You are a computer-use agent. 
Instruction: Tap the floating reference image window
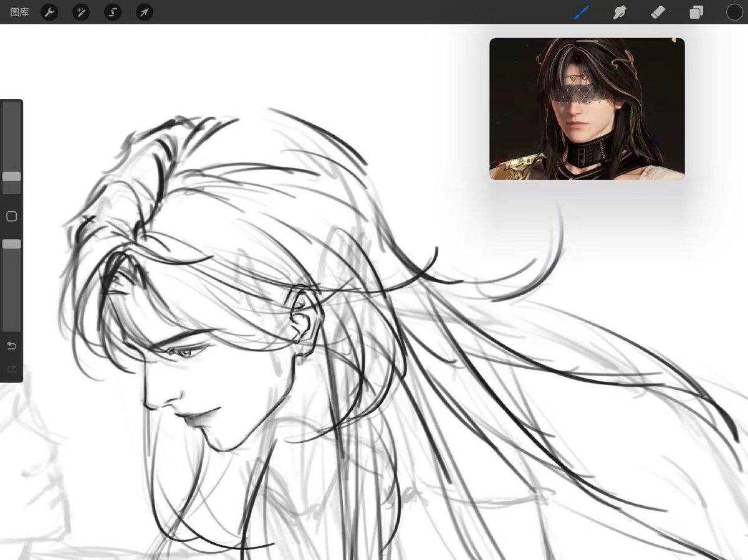coord(587,109)
